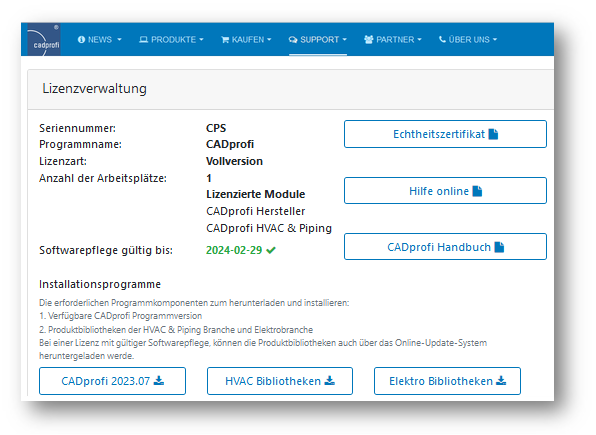Open the NEWS menu
The image size is (596, 435).
(x=100, y=40)
